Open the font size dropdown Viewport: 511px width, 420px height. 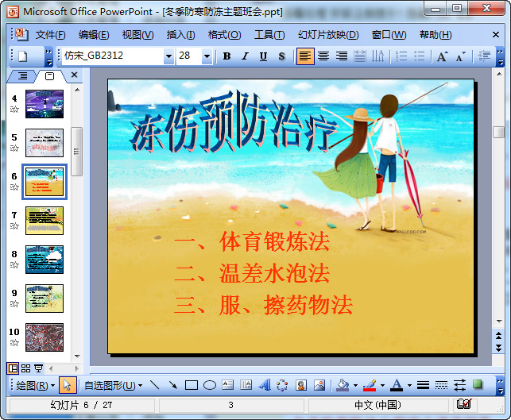pyautogui.click(x=207, y=56)
